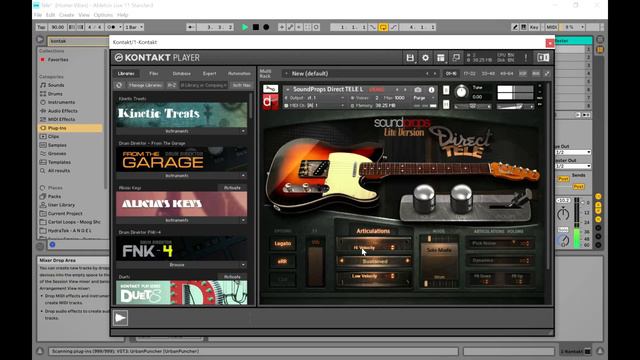Toggle Kontakt minimized view icon
The image size is (640, 360).
tap(456, 58)
